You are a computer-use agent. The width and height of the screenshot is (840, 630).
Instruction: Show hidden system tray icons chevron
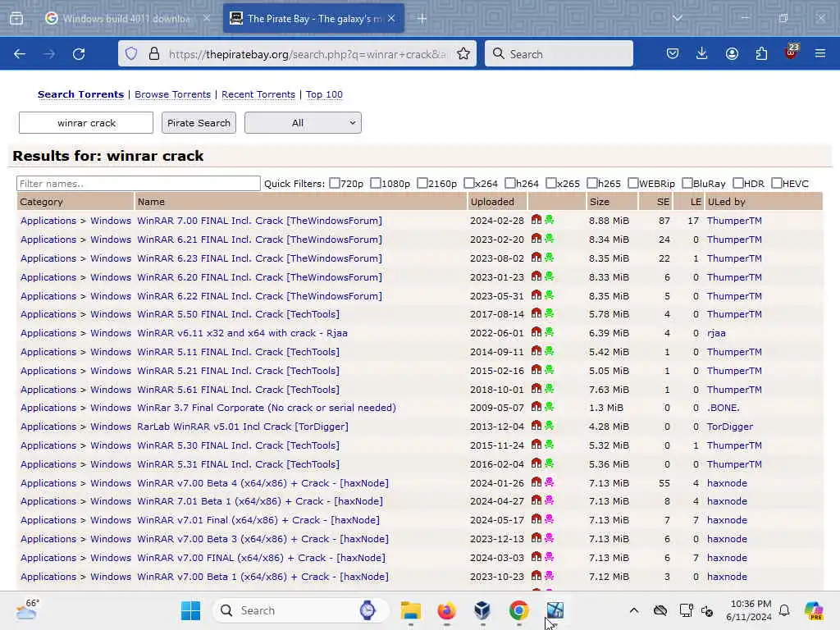pyautogui.click(x=634, y=610)
